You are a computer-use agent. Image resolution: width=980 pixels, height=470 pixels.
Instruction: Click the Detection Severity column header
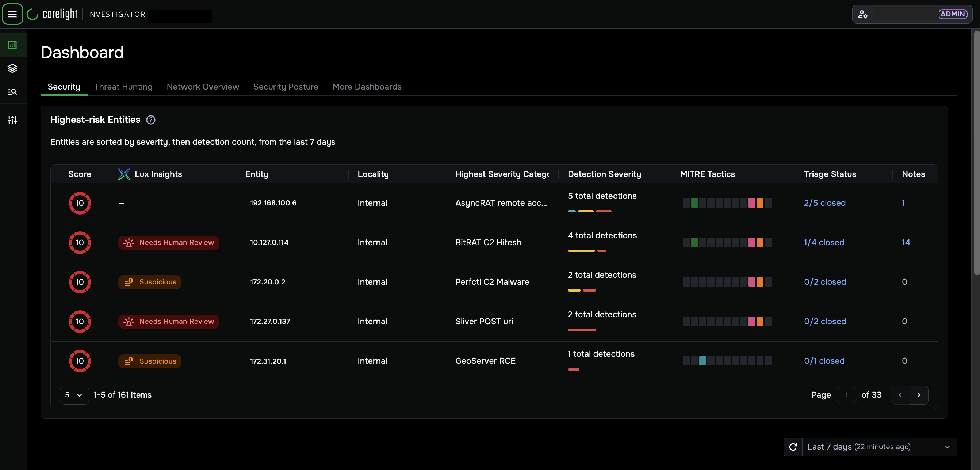point(604,174)
